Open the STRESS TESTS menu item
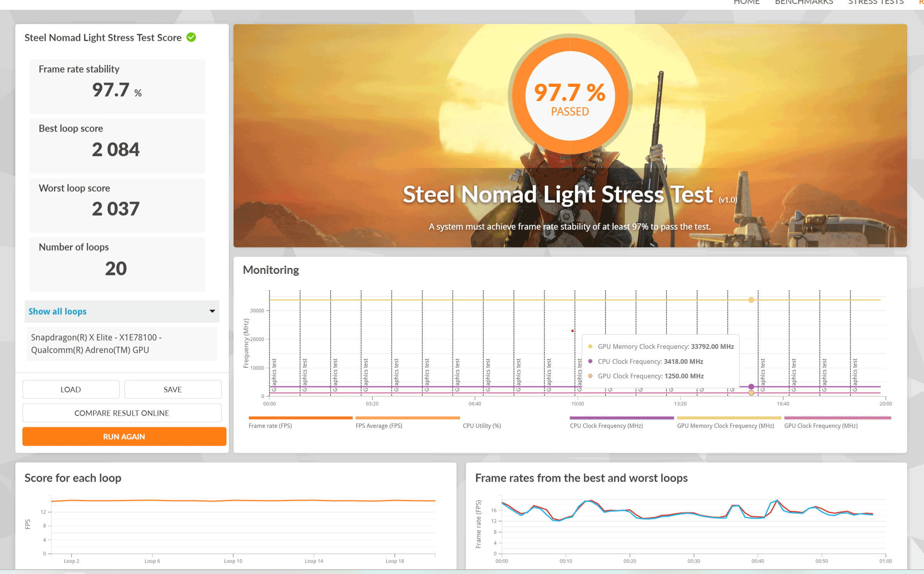The height and width of the screenshot is (574, 924). tap(876, 2)
